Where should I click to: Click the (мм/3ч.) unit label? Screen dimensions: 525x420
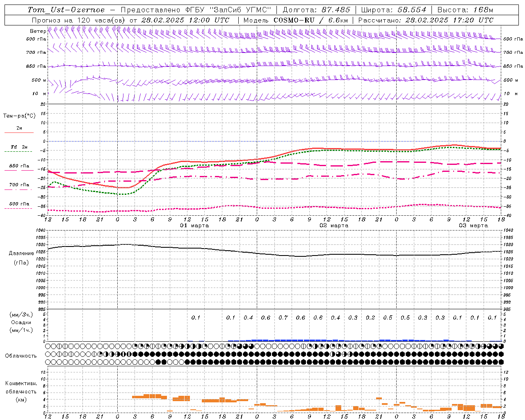coord(21,315)
